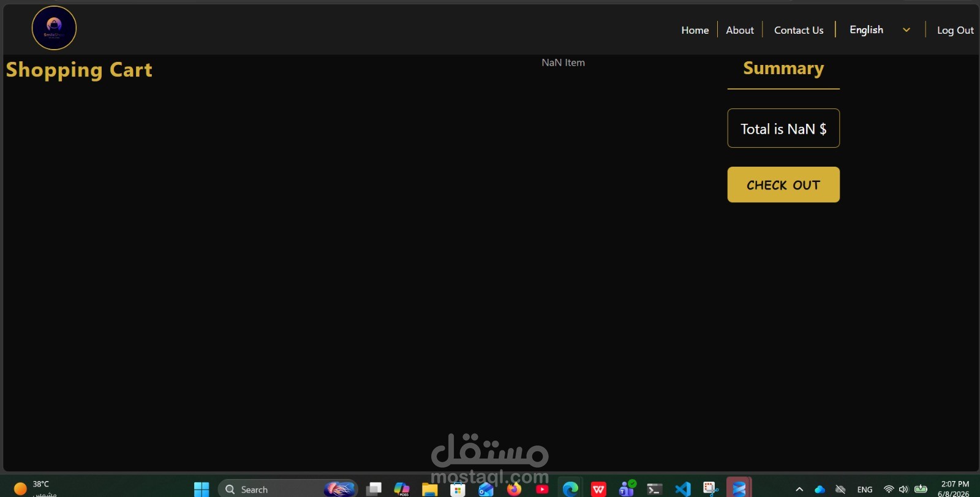Screen dimensions: 980x497
Task: Open Terminal from the taskbar
Action: coord(654,489)
